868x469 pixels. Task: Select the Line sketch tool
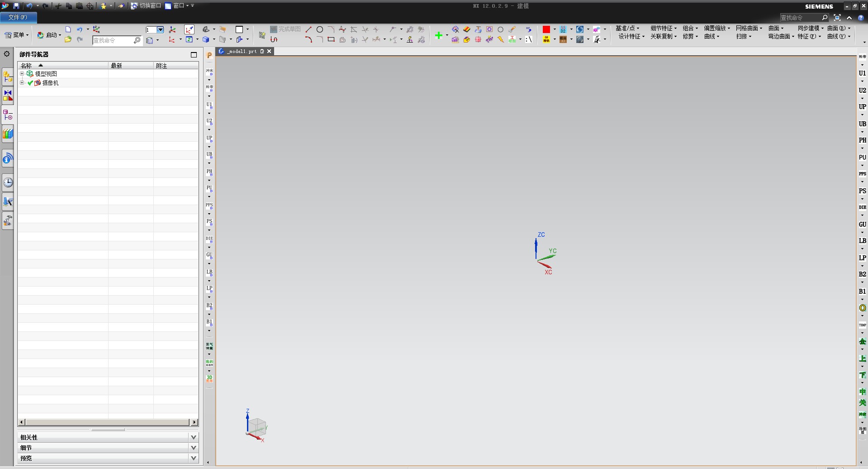coord(308,29)
